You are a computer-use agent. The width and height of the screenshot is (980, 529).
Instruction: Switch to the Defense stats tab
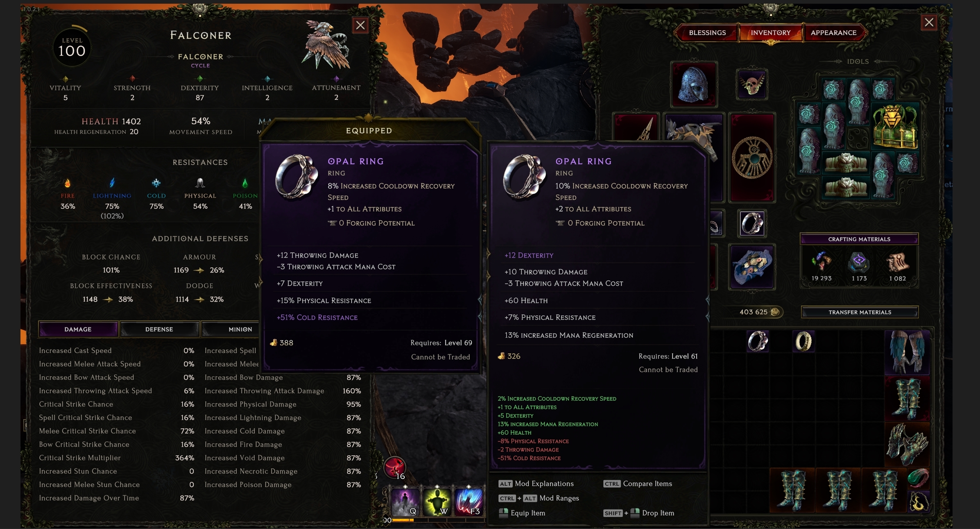click(159, 329)
